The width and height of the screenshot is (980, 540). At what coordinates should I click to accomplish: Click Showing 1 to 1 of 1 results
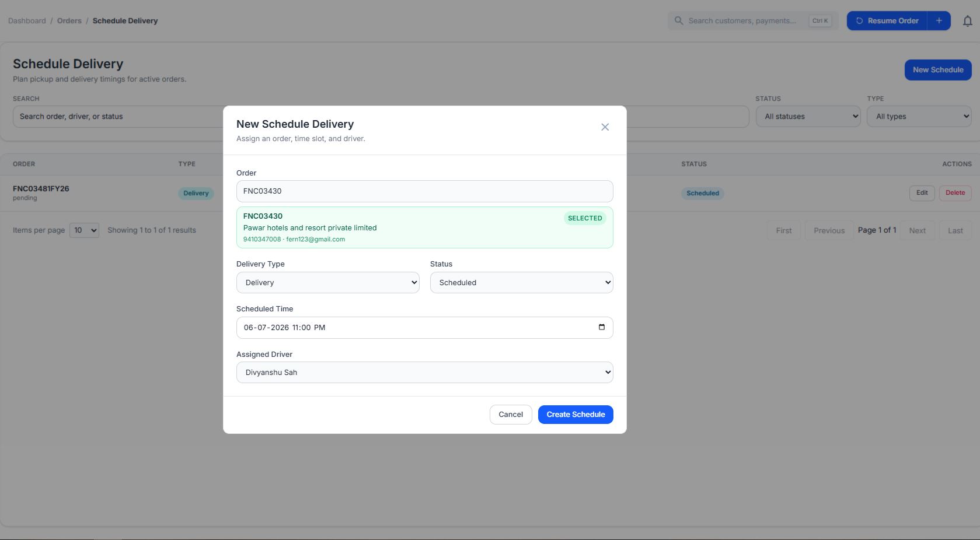152,230
